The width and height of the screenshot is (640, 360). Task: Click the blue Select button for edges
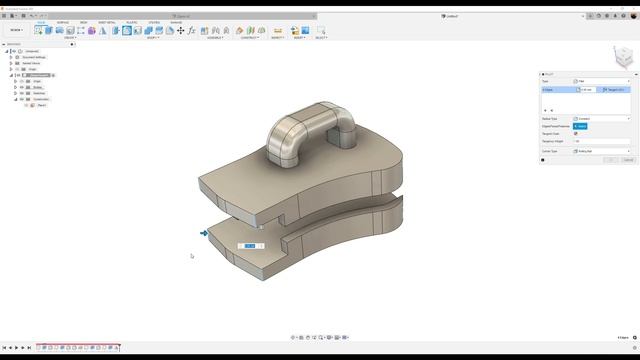point(580,126)
